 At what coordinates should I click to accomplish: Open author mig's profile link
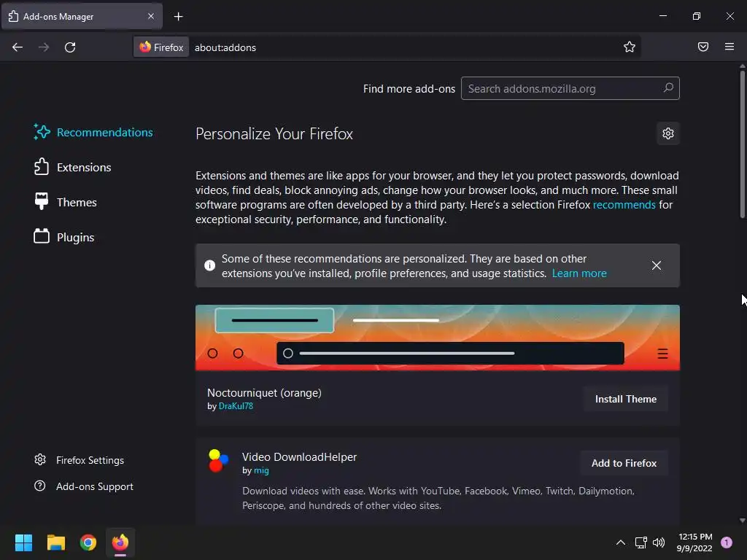pos(261,470)
